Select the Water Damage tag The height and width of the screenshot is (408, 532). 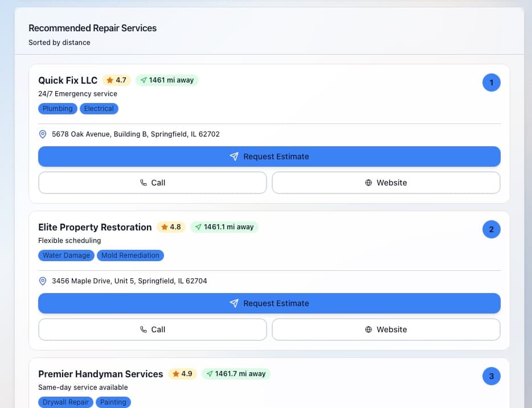(x=66, y=255)
